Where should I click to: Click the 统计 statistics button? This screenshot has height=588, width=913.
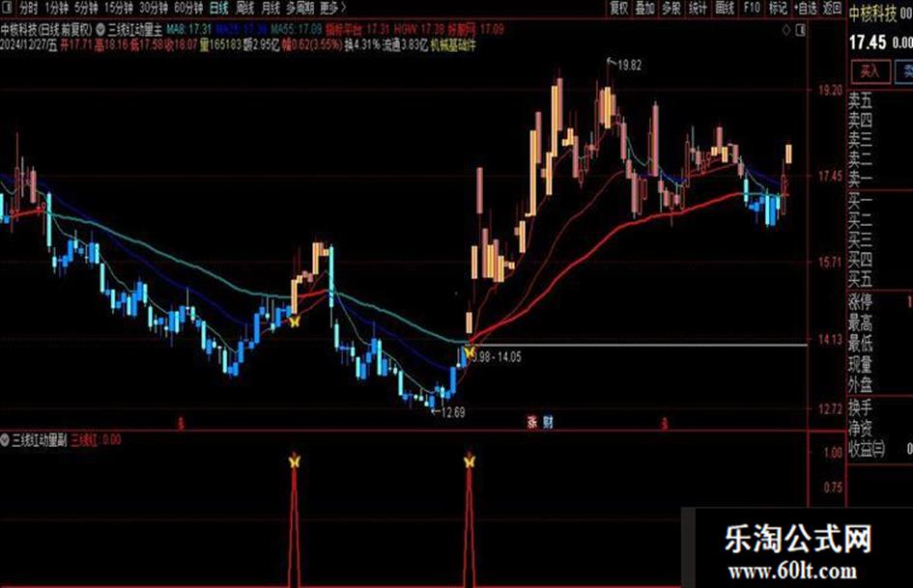tap(697, 8)
